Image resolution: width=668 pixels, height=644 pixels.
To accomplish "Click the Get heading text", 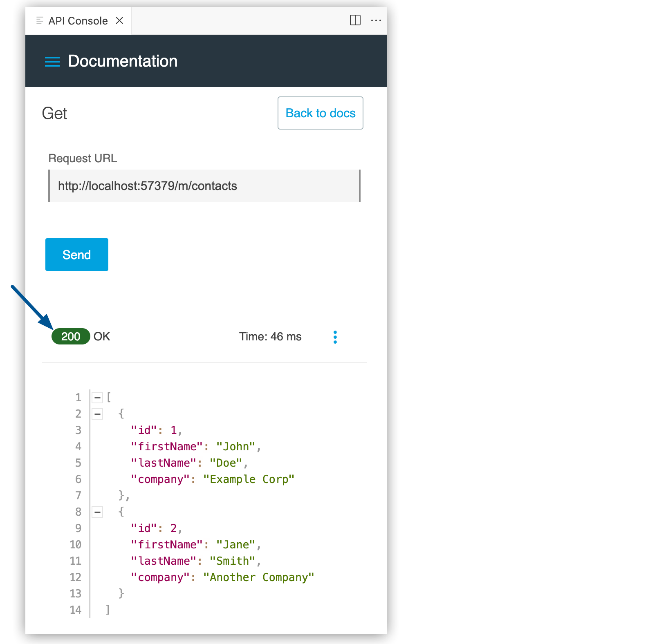I will (x=55, y=113).
